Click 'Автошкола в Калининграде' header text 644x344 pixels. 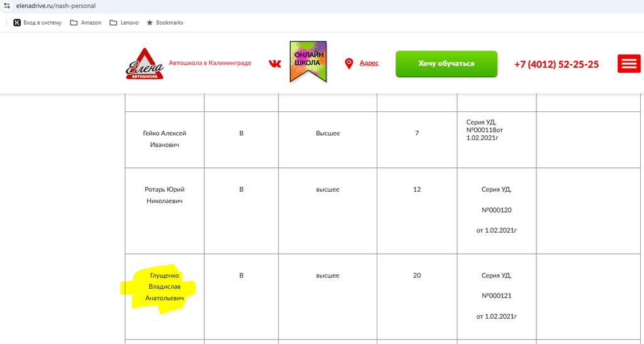click(210, 63)
